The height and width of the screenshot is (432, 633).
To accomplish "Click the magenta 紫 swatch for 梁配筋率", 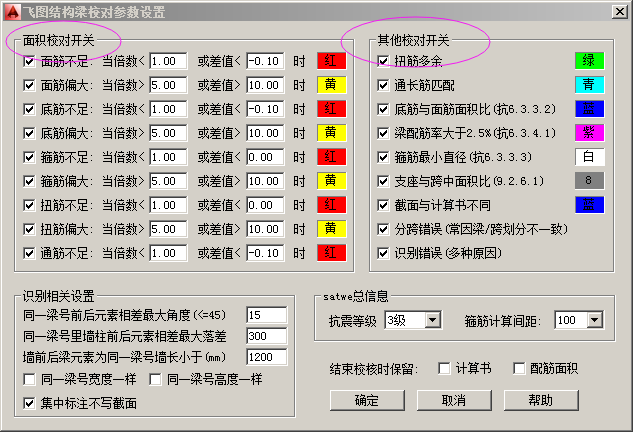I will [589, 133].
